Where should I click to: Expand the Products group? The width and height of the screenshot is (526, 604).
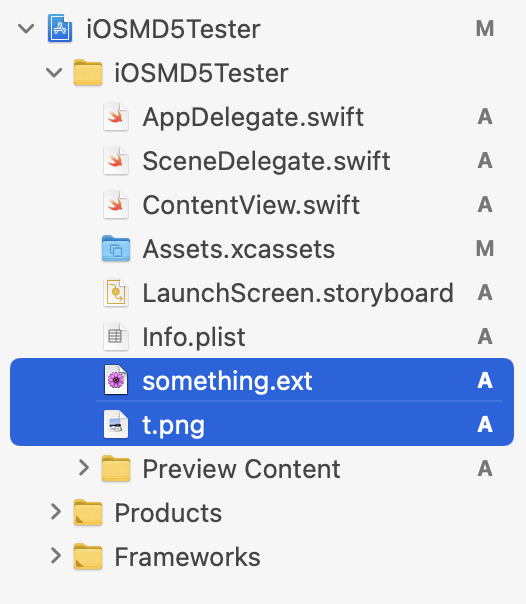pyautogui.click(x=56, y=512)
